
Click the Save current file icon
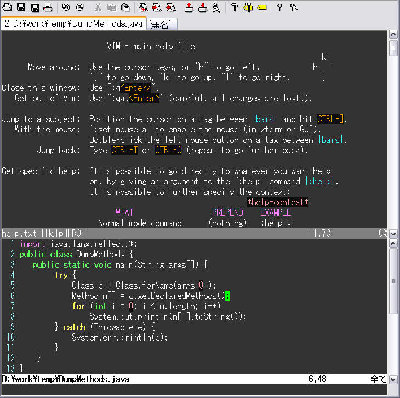click(x=21, y=7)
